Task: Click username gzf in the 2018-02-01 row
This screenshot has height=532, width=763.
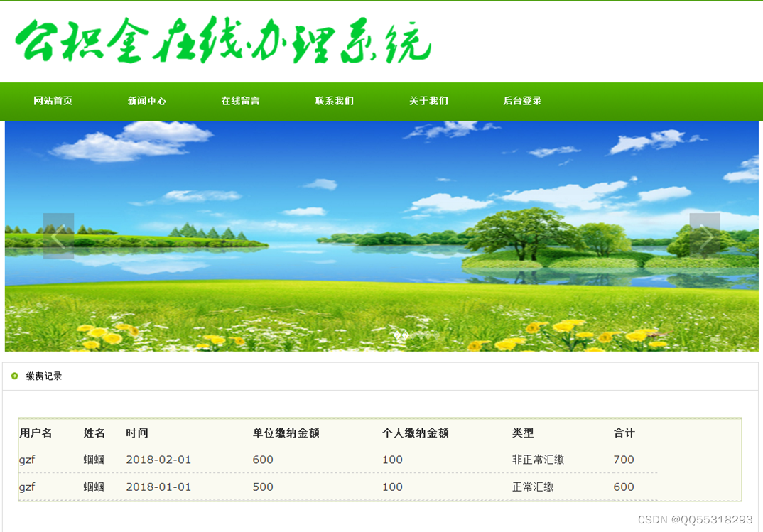Action: (27, 460)
